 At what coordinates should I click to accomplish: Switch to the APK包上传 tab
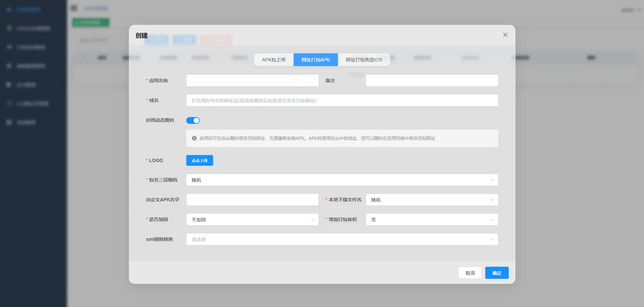pyautogui.click(x=274, y=59)
